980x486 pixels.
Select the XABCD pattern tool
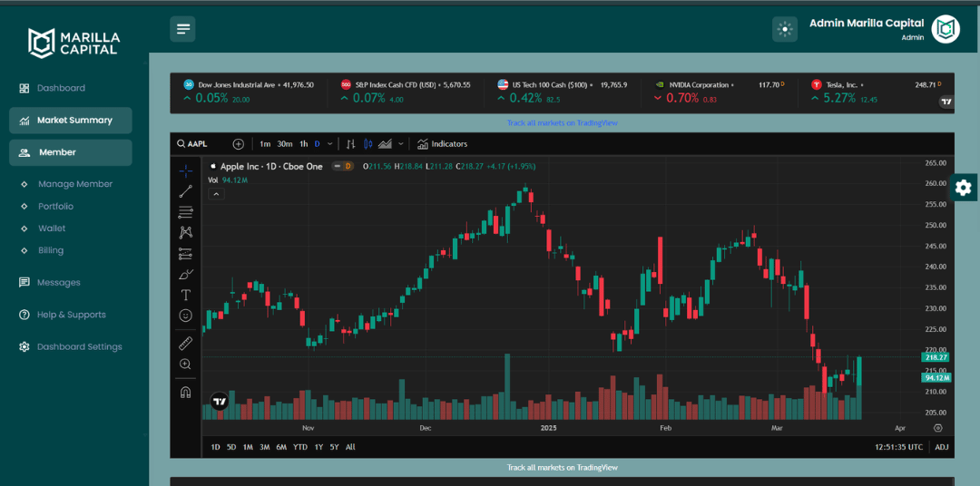pos(186,232)
